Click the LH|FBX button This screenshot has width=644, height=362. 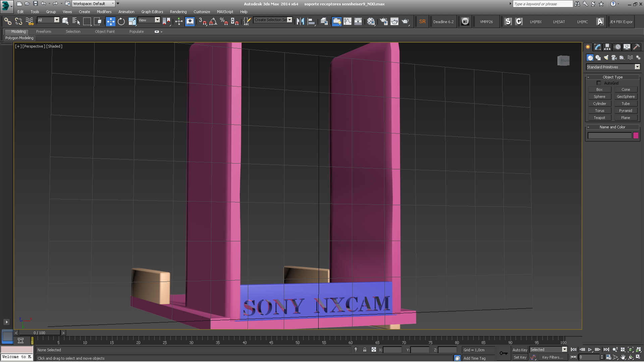pos(536,21)
